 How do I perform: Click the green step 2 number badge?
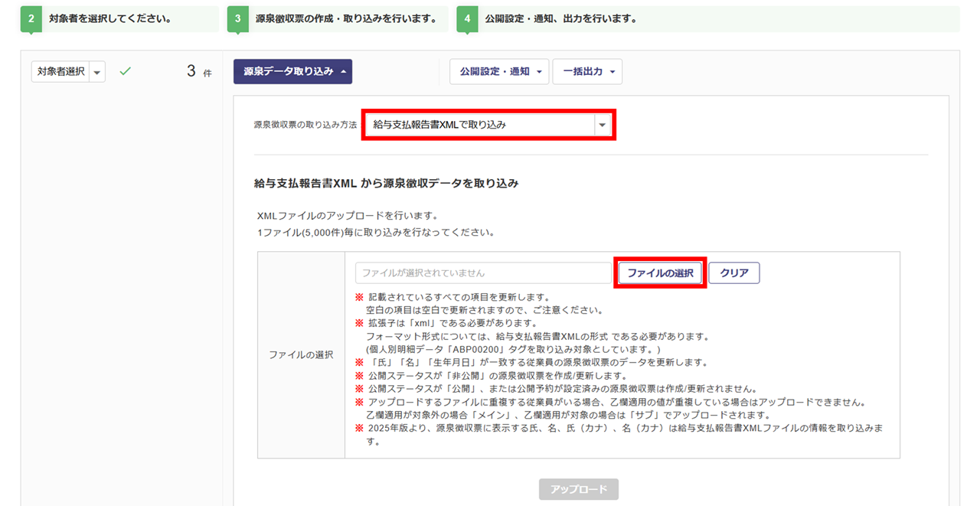pos(31,19)
